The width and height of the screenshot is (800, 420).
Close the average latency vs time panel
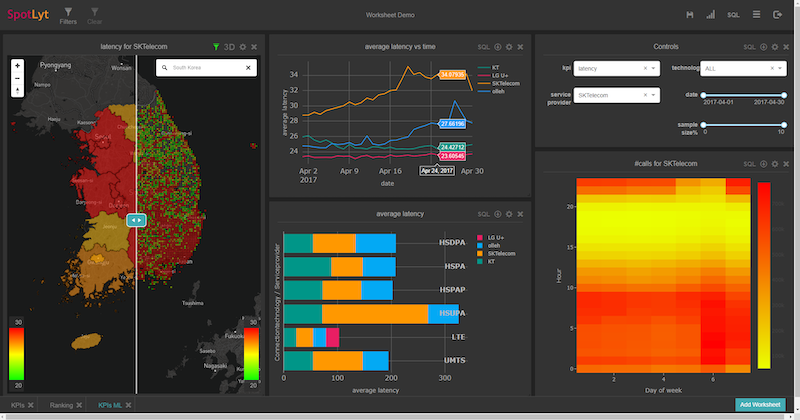(520, 47)
